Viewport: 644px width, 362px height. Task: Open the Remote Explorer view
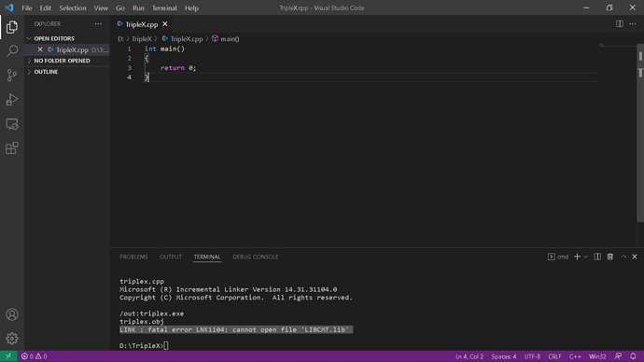(x=12, y=124)
